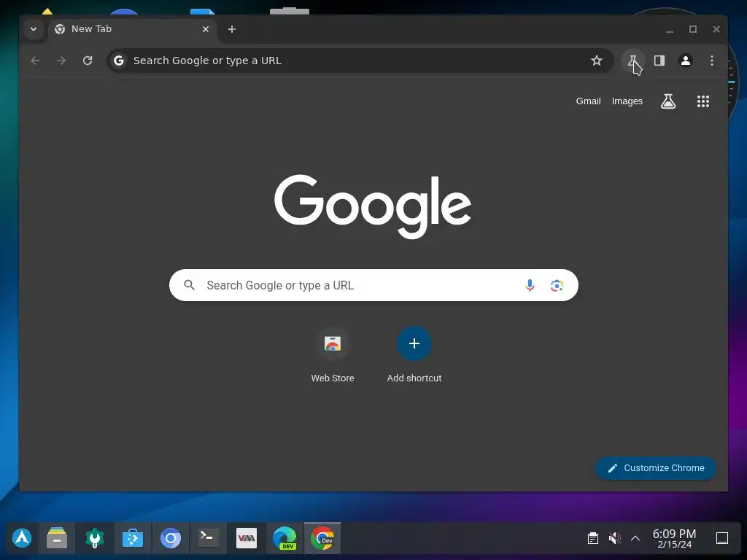Click Add shortcut plus button
747x560 pixels.
[x=414, y=343]
